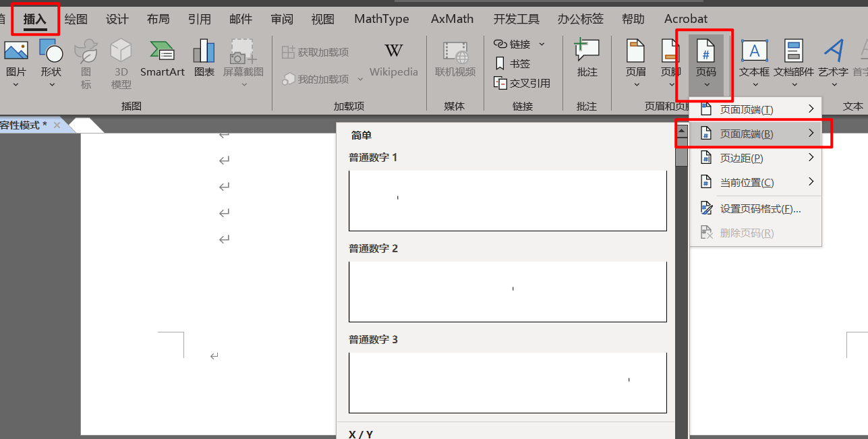Viewport: 868px width, 439px height.
Task: Open the 页脚 footer gallery
Action: pos(670,63)
